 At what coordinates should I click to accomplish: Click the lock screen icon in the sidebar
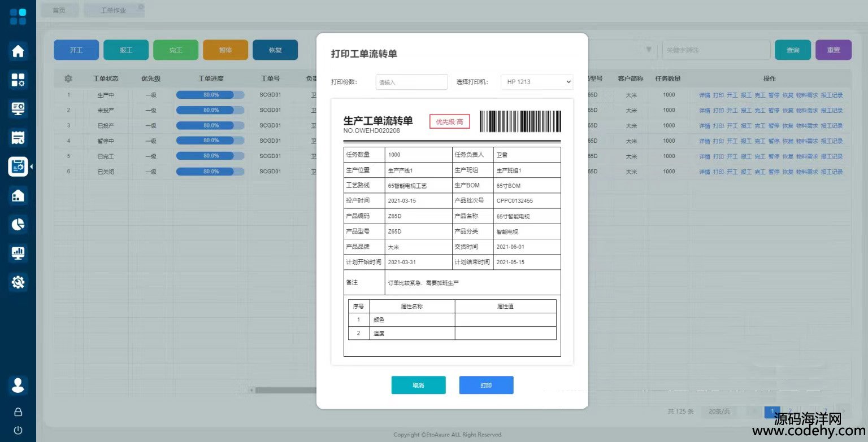point(18,412)
